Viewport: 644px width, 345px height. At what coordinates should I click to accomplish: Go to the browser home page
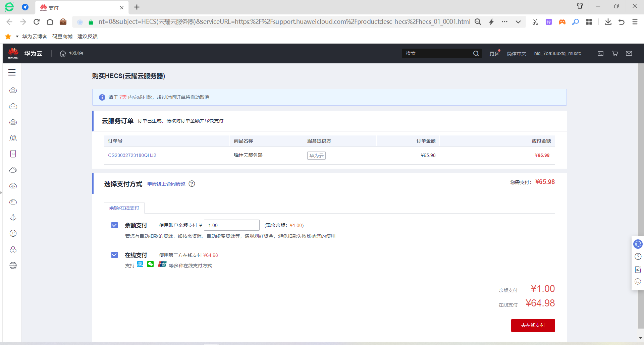50,22
